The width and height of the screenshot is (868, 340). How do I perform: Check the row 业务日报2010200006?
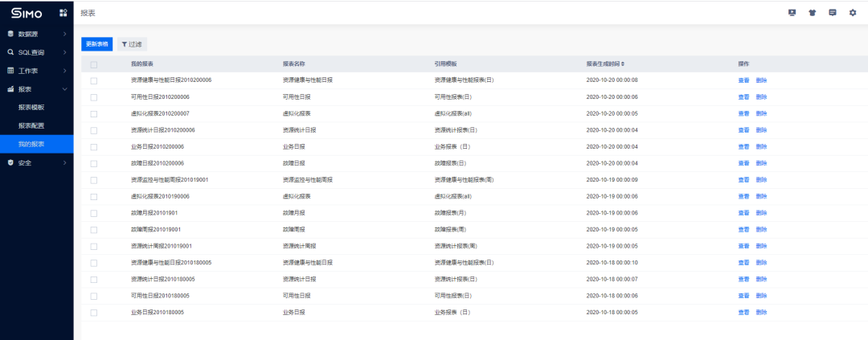pos(93,147)
